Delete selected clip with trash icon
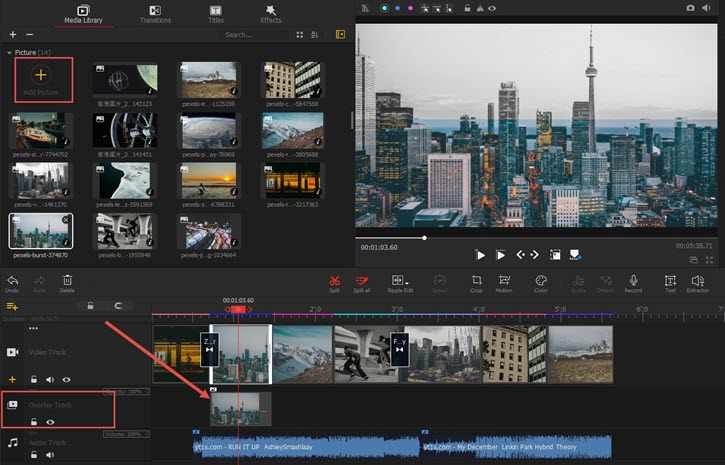 tap(67, 280)
